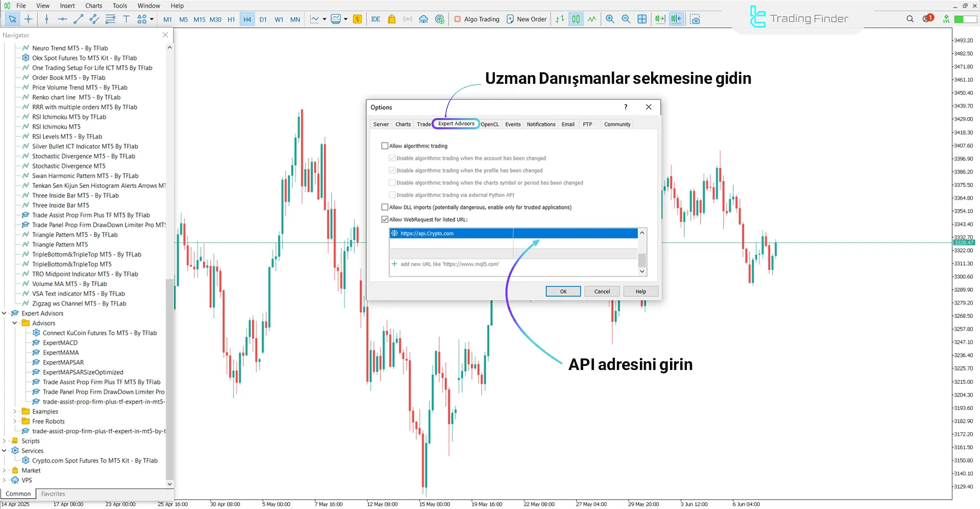The height and width of the screenshot is (509, 980).
Task: Expand the Scripts node
Action: (4, 441)
